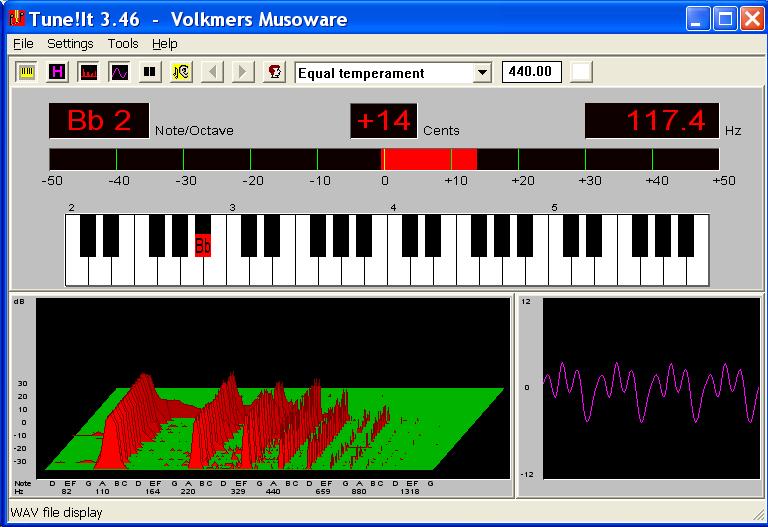
Task: Click octave number 4 above the keyboard
Action: point(393,208)
